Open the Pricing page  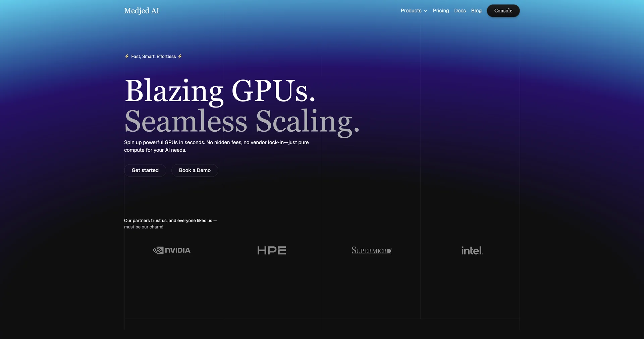tap(441, 11)
